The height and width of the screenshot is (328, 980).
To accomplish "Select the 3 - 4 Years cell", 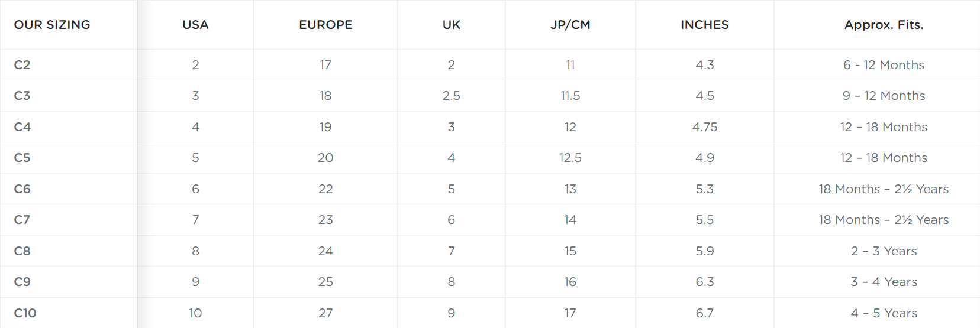I will (x=884, y=282).
